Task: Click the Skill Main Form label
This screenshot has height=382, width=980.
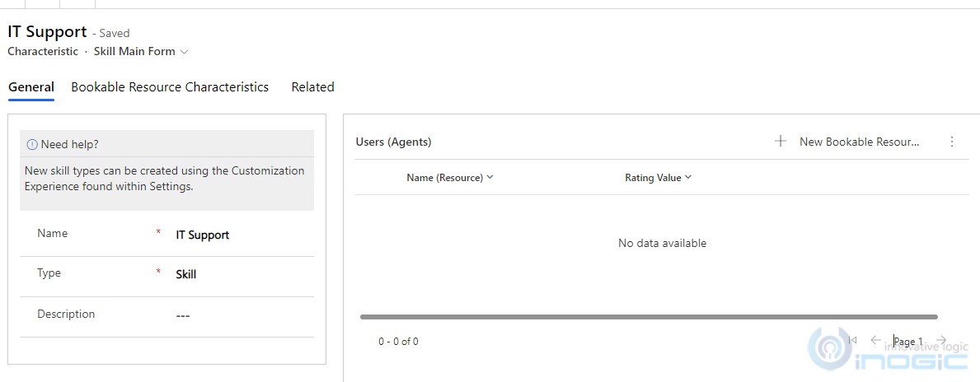Action: pyautogui.click(x=134, y=52)
